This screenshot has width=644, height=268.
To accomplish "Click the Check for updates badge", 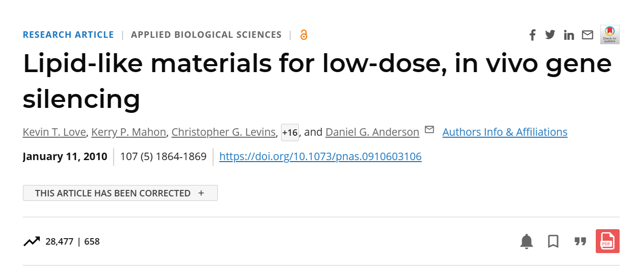I will (x=610, y=34).
